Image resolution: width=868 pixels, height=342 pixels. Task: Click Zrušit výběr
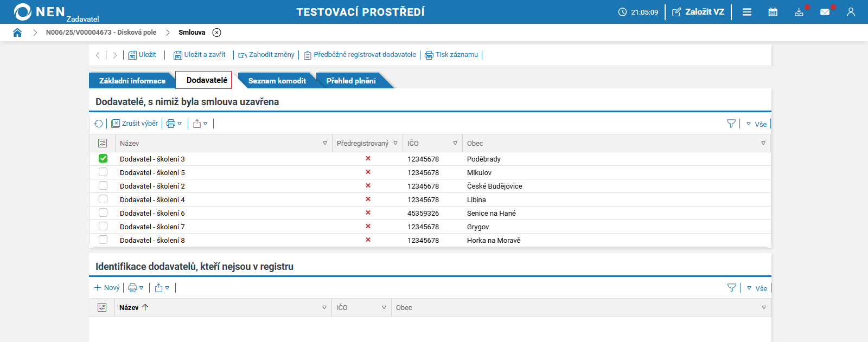tap(135, 124)
